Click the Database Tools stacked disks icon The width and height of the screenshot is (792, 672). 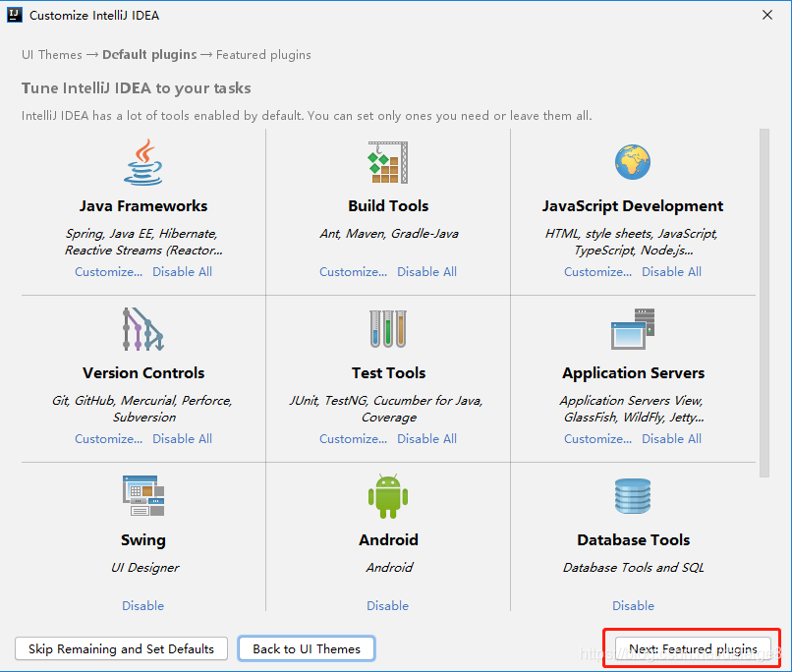[x=632, y=496]
